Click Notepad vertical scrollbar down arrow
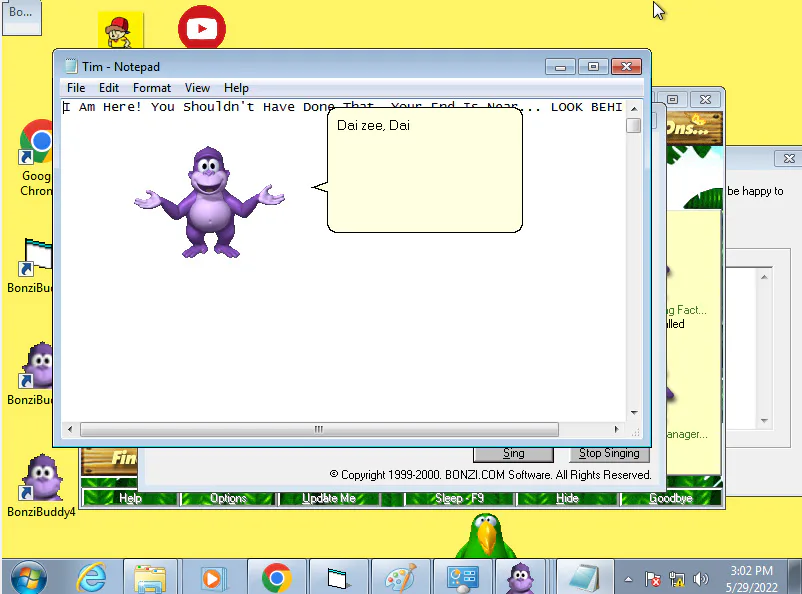802x594 pixels. (x=634, y=412)
